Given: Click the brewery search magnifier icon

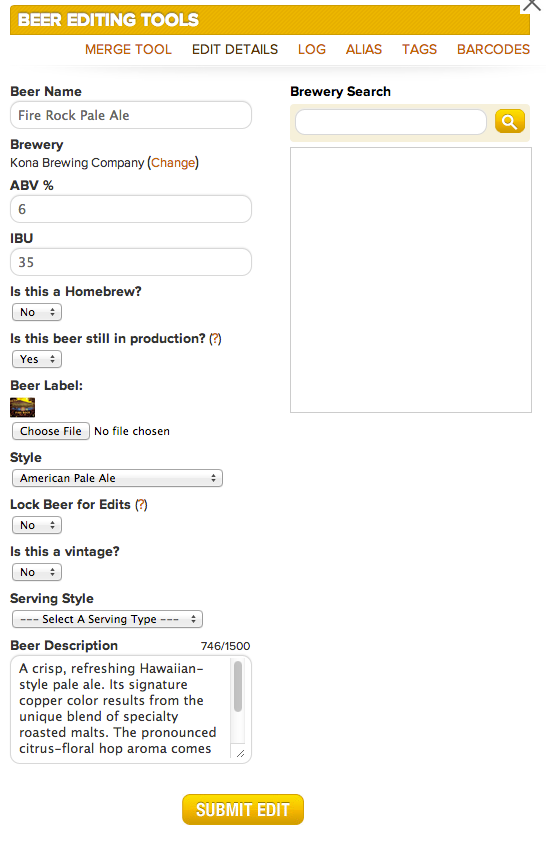Looking at the screenshot, I should click(509, 121).
